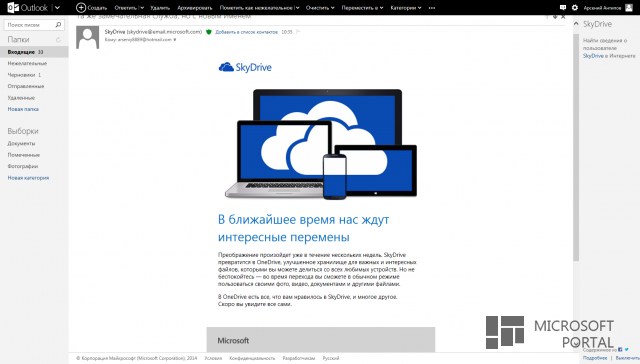The width and height of the screenshot is (640, 364).
Task: Expand the Кому recipient details arrow
Action: point(175,40)
